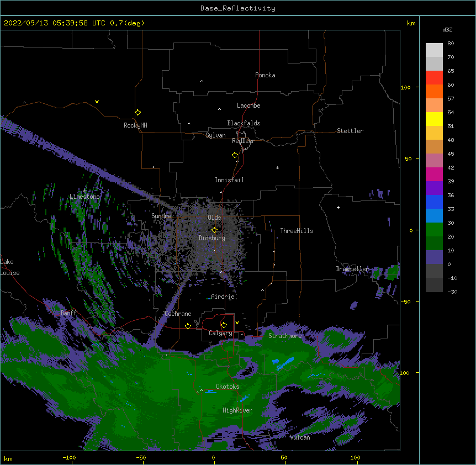The image size is (476, 465).
Task: Click the Lacombe city label
Action: (x=248, y=105)
